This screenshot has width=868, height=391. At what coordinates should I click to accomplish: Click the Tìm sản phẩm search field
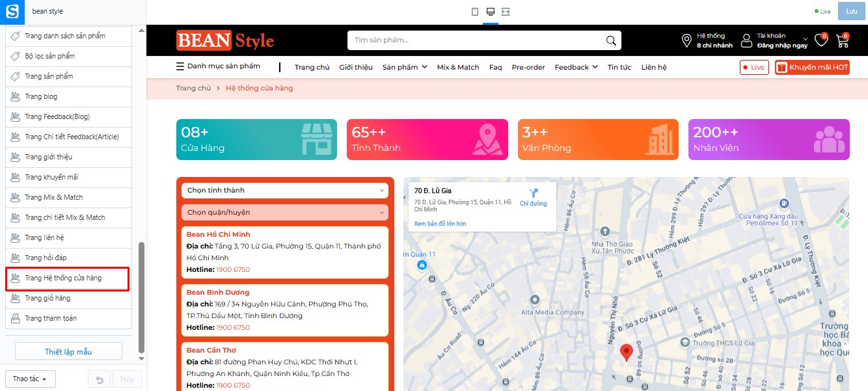(x=475, y=40)
